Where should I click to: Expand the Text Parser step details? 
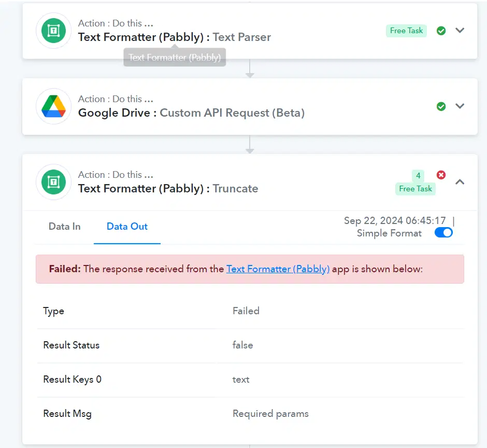pos(460,31)
